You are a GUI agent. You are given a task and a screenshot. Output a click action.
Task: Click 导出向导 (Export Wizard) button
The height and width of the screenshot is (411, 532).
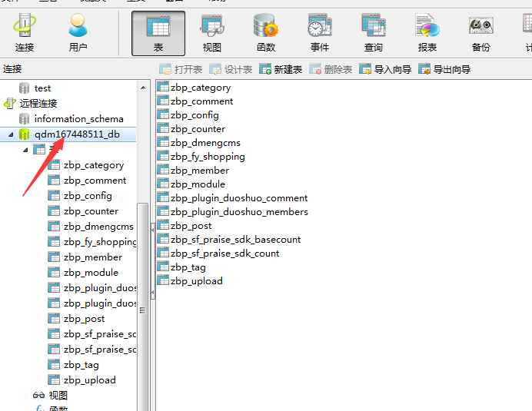pyautogui.click(x=444, y=69)
